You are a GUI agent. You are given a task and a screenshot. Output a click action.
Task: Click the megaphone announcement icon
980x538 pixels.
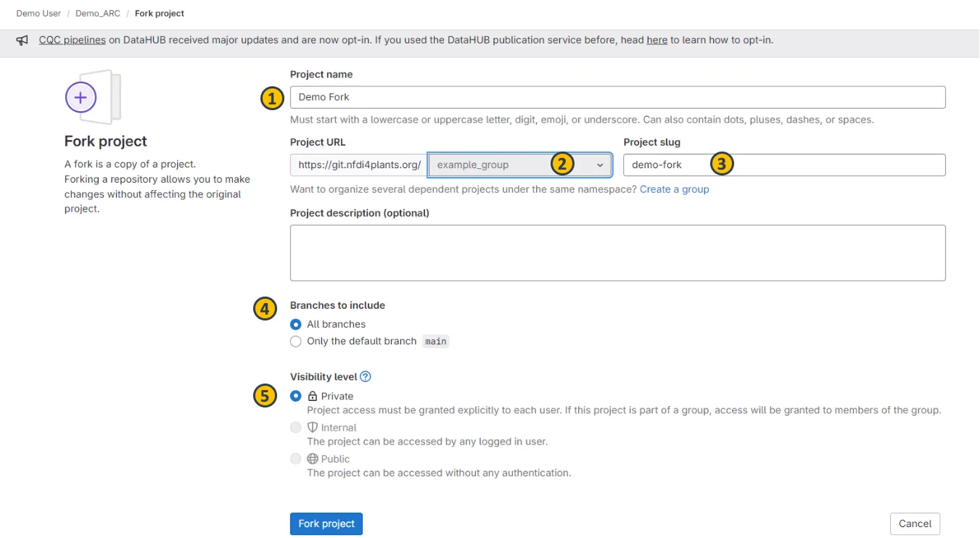click(x=22, y=41)
